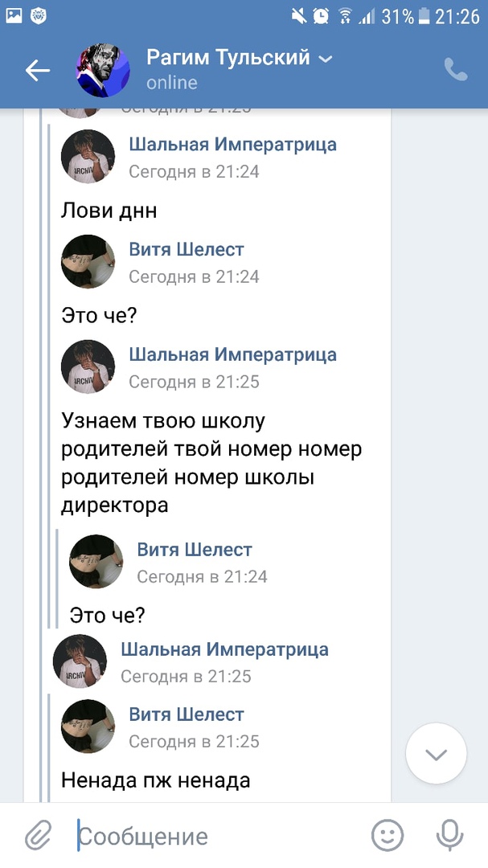Open the attachment paperclip menu
This screenshot has width=488, height=868.
37,837
